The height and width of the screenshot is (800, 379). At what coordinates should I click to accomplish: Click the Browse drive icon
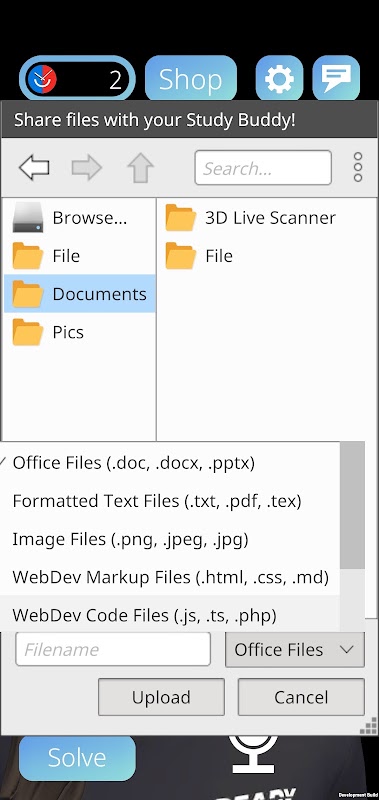tap(28, 218)
